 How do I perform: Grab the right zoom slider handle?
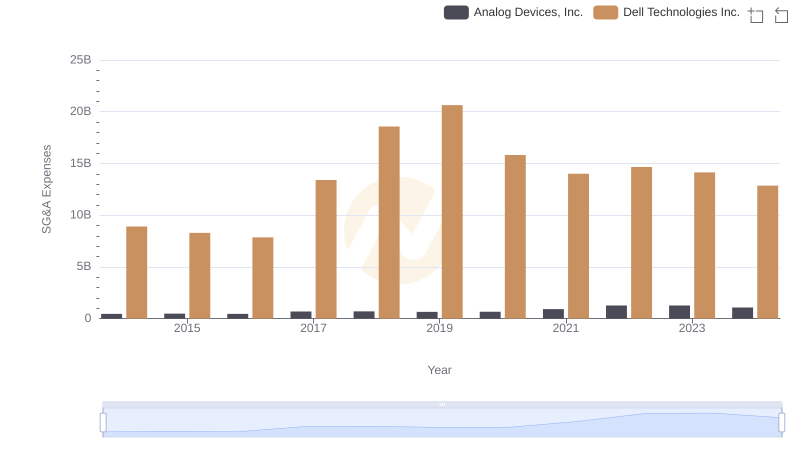tap(781, 423)
